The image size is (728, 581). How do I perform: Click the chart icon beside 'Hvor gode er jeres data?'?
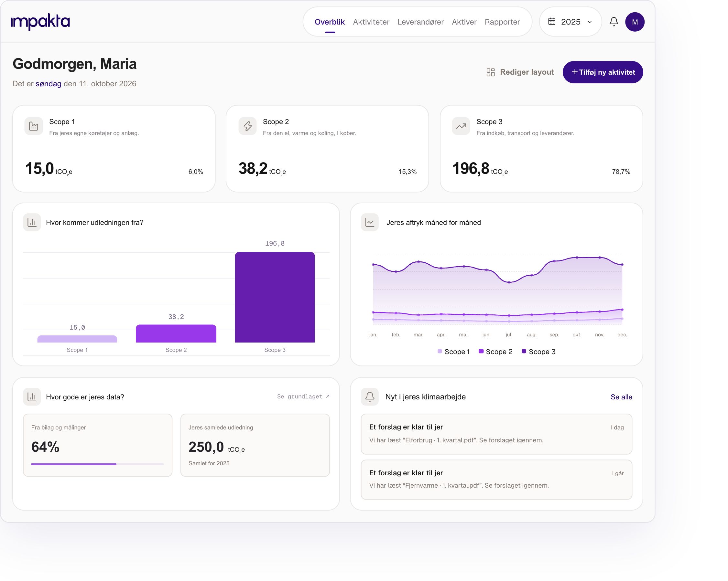point(32,397)
